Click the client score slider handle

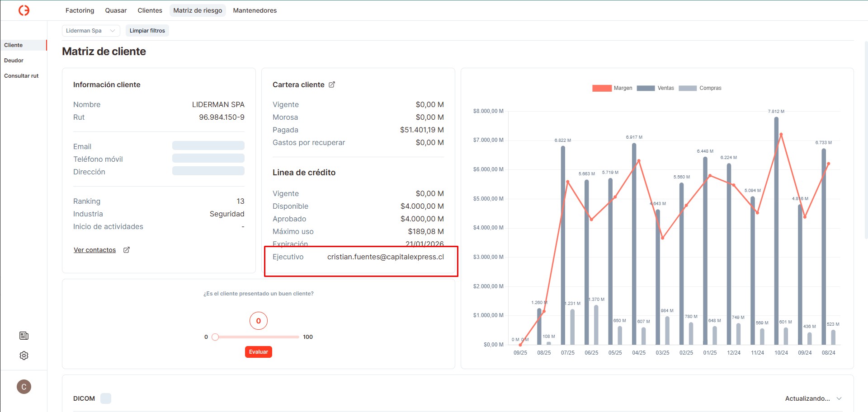tap(215, 337)
